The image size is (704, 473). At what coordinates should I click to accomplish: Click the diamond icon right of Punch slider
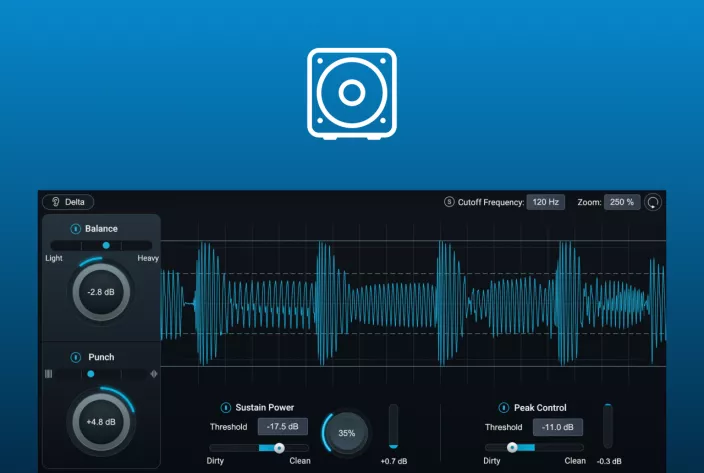[153, 374]
